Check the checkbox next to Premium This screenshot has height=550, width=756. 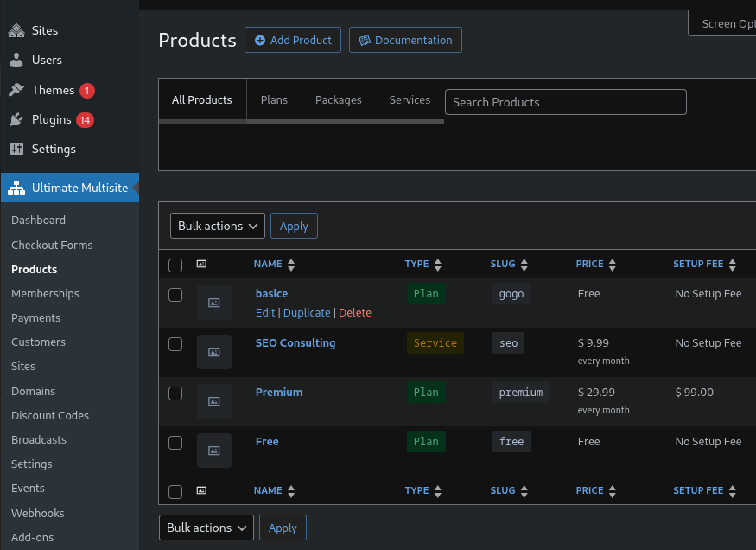[x=175, y=393]
